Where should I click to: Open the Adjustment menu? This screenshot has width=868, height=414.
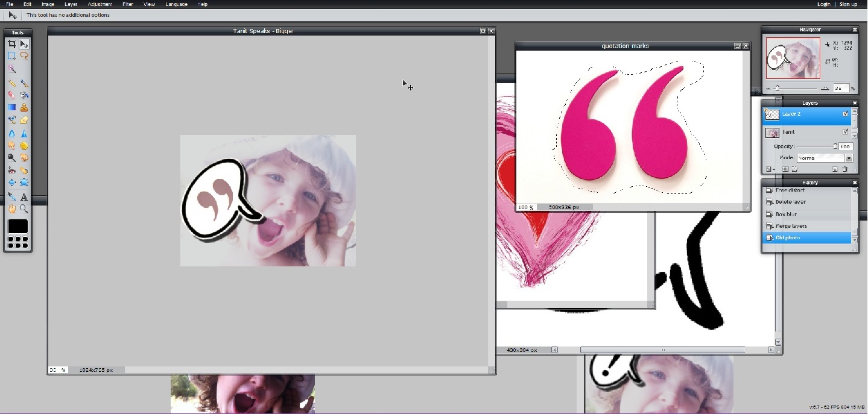pos(100,4)
